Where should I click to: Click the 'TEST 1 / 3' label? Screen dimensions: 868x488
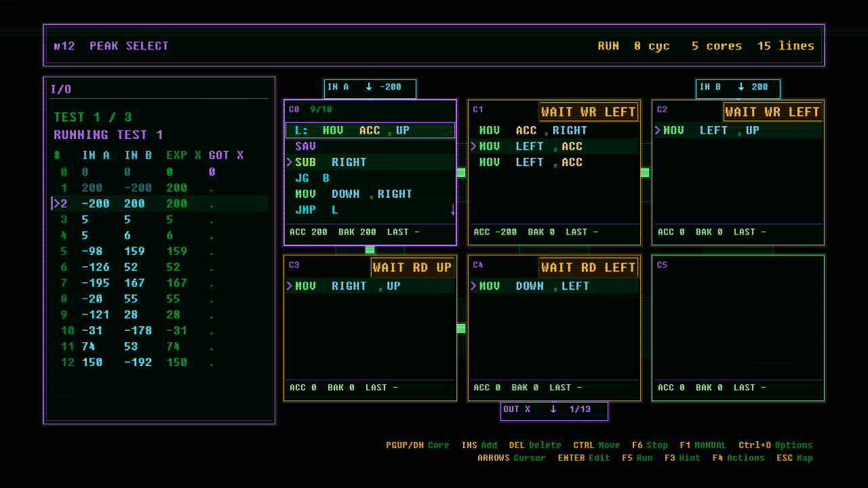click(x=93, y=118)
